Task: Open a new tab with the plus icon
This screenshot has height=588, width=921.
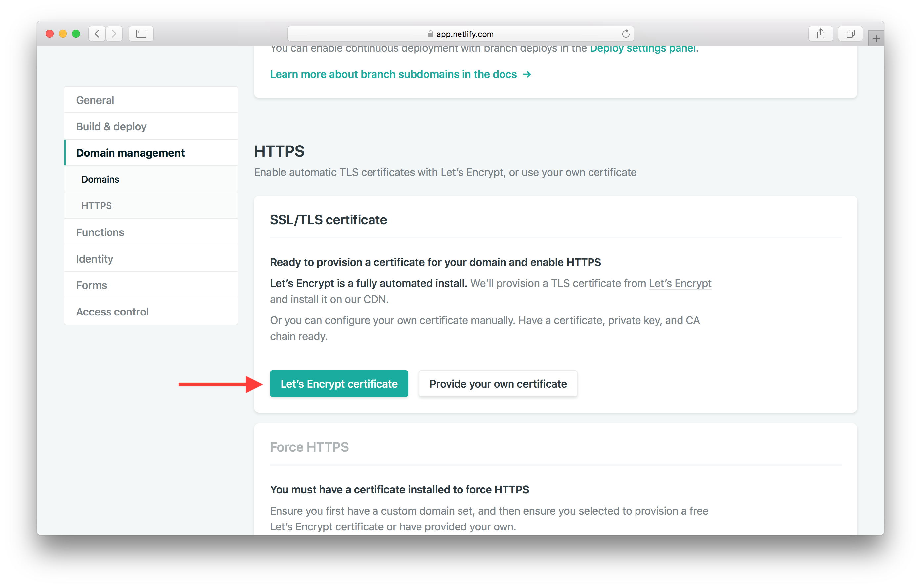Action: (x=876, y=38)
